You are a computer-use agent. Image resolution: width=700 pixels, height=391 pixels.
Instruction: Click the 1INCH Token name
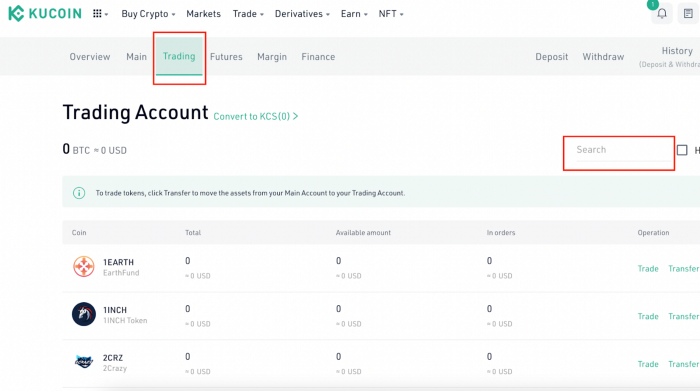click(x=125, y=320)
